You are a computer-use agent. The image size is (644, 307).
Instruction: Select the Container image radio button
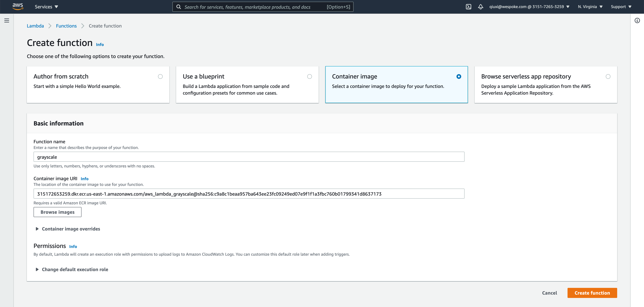coord(459,76)
